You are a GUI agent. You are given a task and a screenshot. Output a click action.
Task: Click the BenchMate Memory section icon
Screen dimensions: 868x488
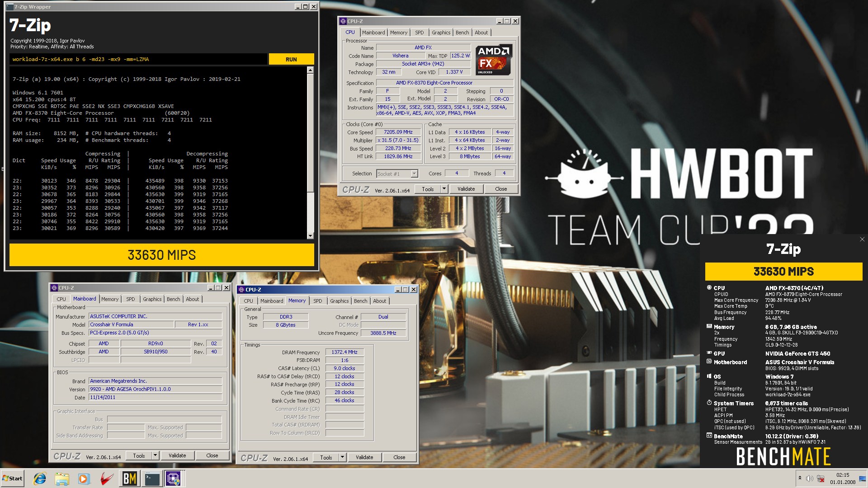709,326
